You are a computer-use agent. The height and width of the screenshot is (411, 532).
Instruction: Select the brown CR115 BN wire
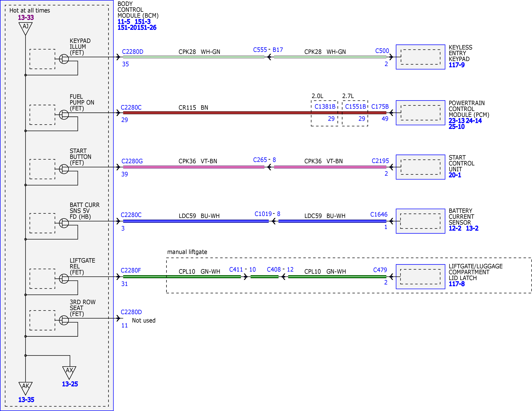[x=255, y=113]
